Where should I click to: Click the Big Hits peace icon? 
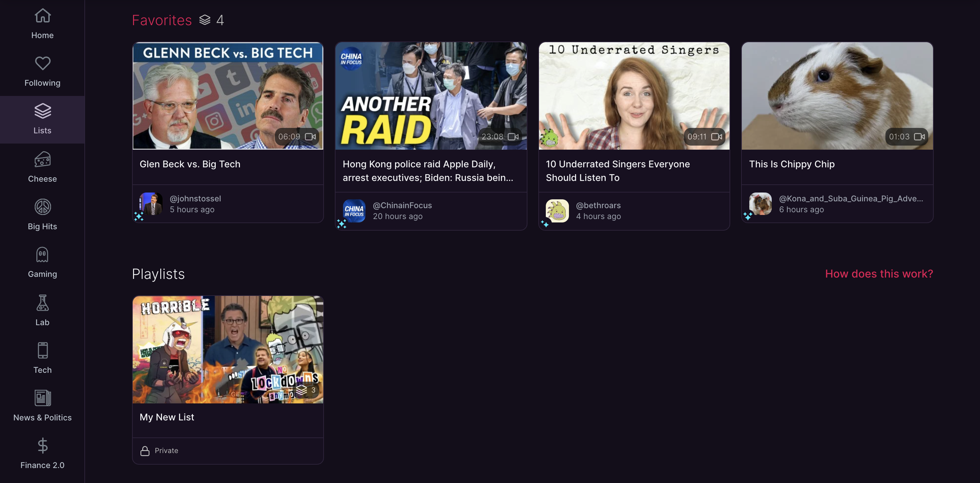[x=42, y=207]
